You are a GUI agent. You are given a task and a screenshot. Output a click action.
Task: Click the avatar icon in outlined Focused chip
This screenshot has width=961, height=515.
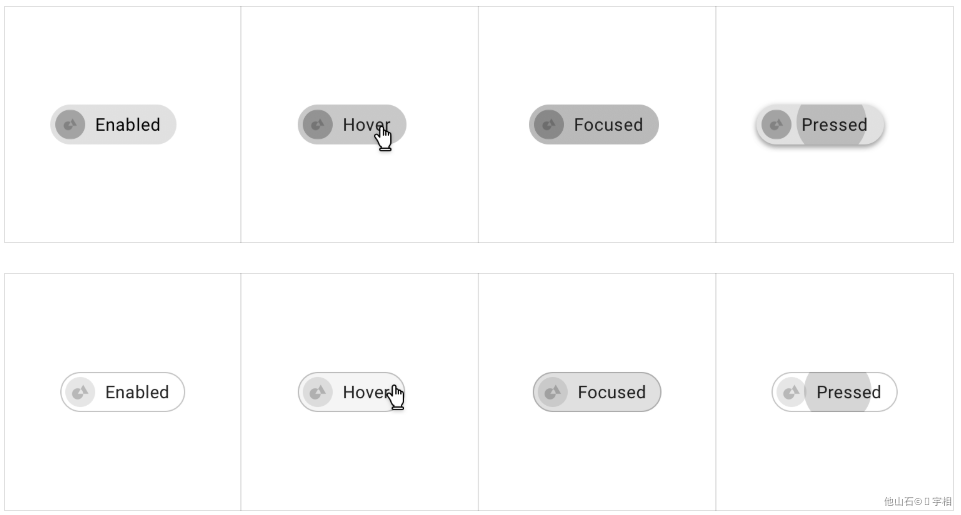[x=552, y=392]
